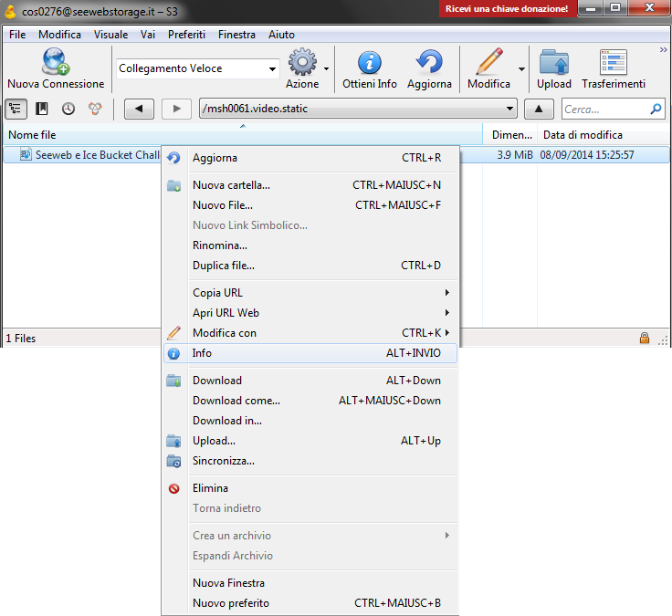The image size is (672, 616).
Task: Open the Aiuto menu
Action: pos(281,35)
